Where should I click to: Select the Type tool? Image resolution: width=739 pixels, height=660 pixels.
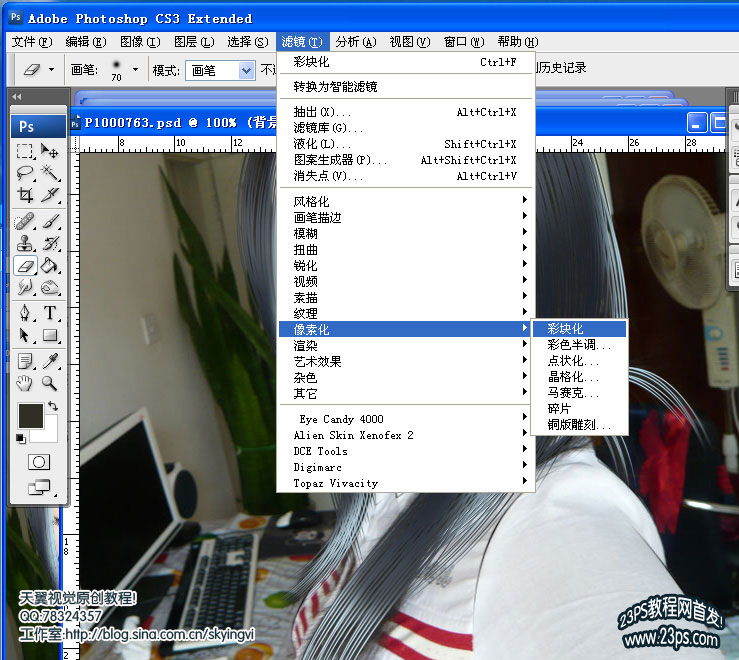coord(50,313)
